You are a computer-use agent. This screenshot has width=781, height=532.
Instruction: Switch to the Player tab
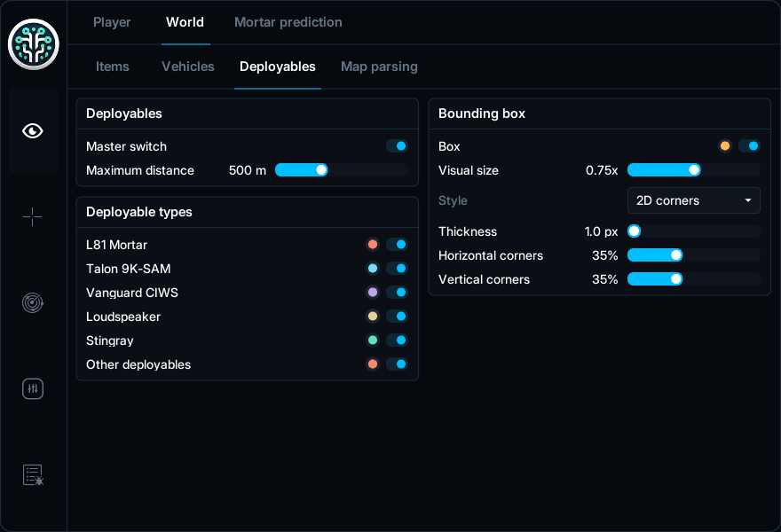(x=112, y=22)
